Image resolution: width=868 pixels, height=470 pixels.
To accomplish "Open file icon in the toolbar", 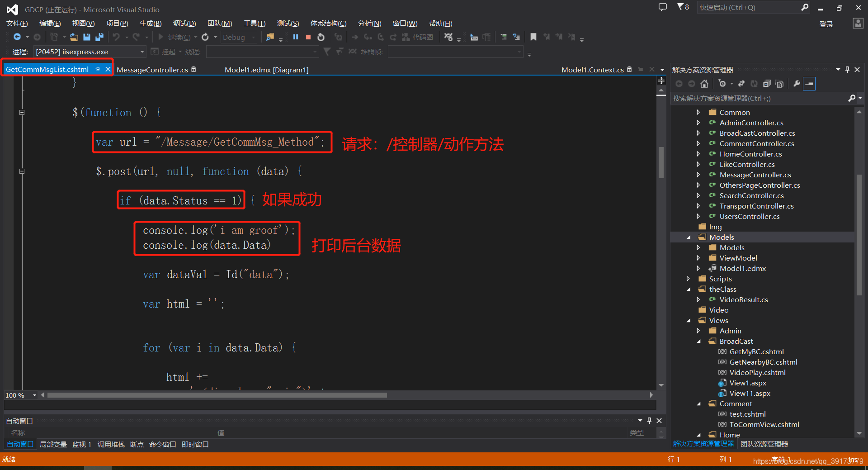I will [74, 37].
